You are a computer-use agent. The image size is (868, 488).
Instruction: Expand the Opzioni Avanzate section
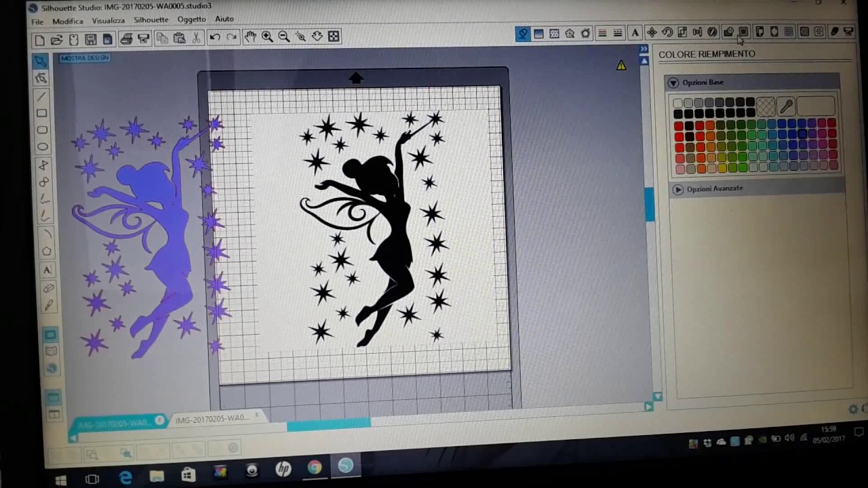pyautogui.click(x=678, y=190)
